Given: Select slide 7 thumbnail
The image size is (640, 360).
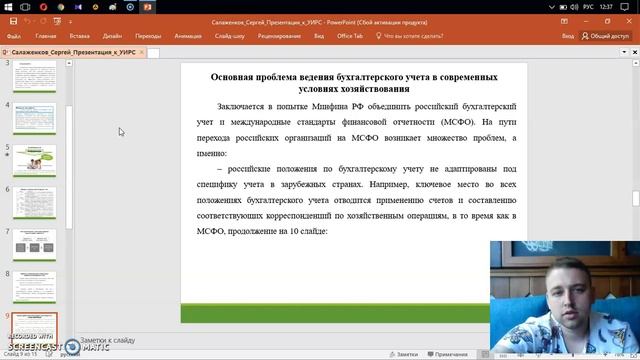Looking at the screenshot, I should pos(34,245).
